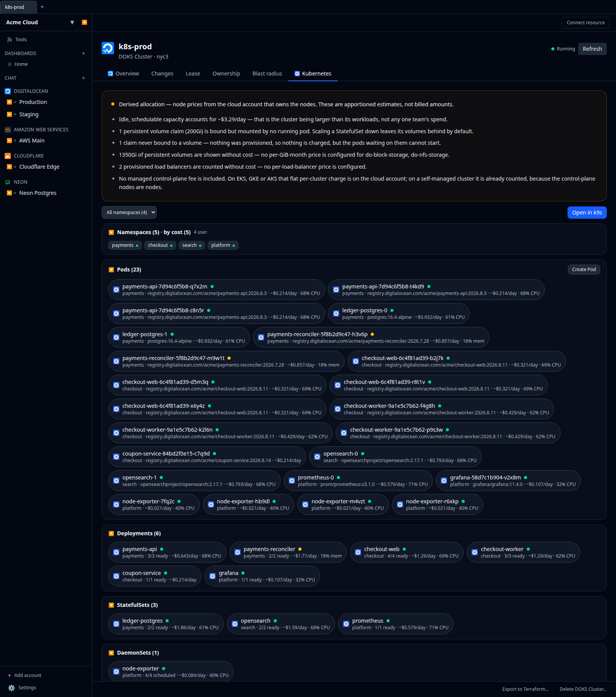The height and width of the screenshot is (697, 616).
Task: Click the Home dashboard grid icon
Action: (x=10, y=64)
